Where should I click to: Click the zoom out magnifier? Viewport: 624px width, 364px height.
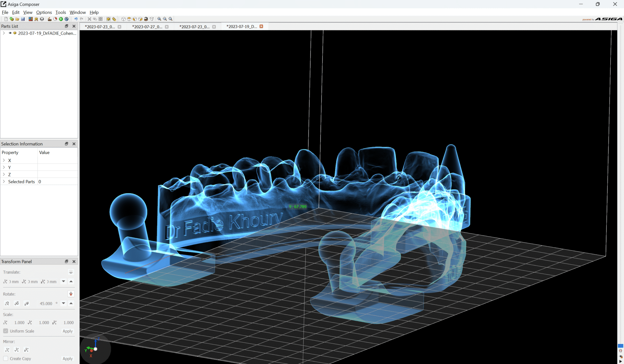tap(165, 19)
